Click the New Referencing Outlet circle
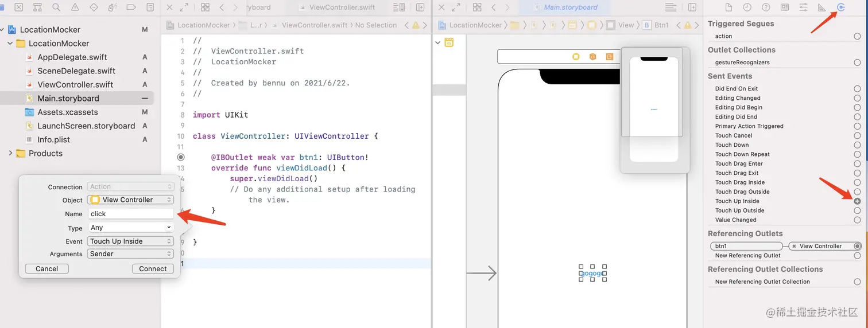The width and height of the screenshot is (868, 328). [x=857, y=256]
